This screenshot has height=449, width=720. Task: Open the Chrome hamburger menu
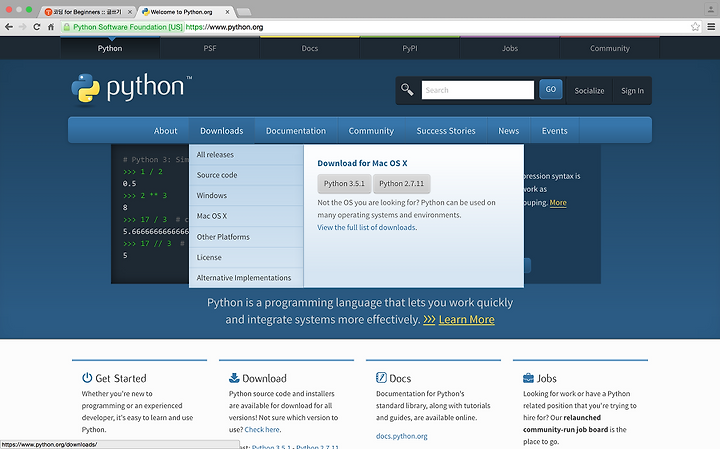tap(711, 27)
